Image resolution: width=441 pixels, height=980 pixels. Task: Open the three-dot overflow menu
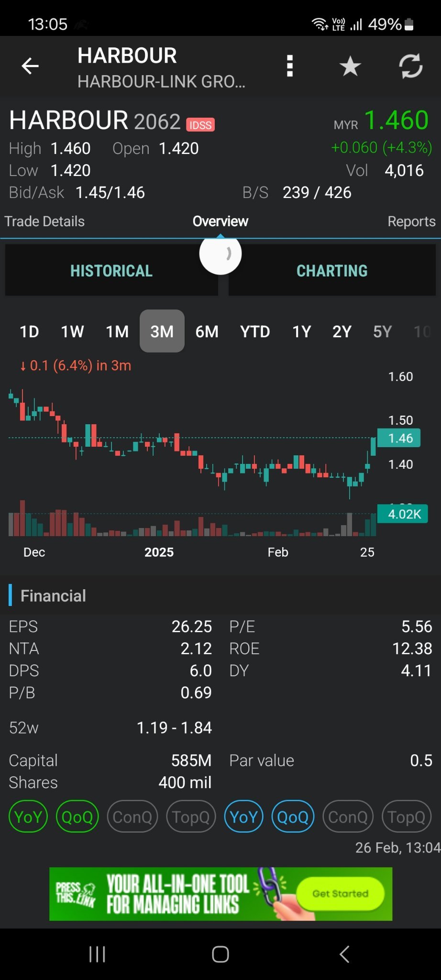[x=289, y=66]
